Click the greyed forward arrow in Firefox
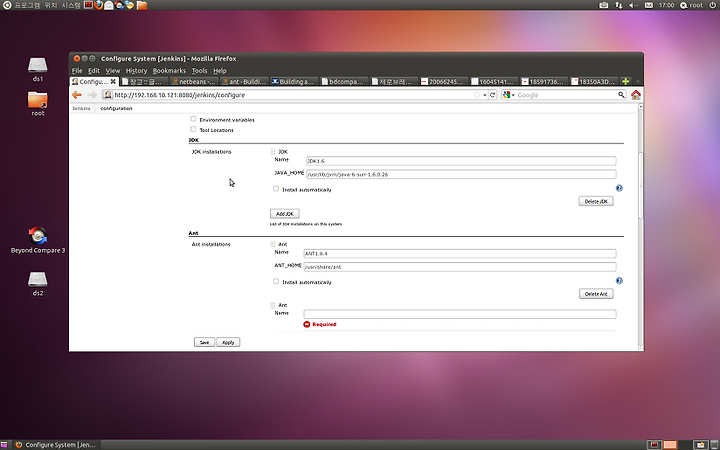 click(92, 95)
